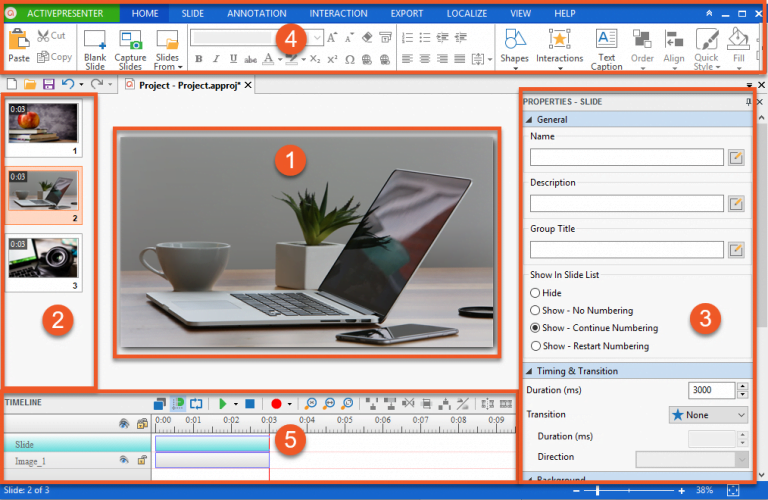Apply Underline formatting
The image size is (768, 500).
coord(233,59)
